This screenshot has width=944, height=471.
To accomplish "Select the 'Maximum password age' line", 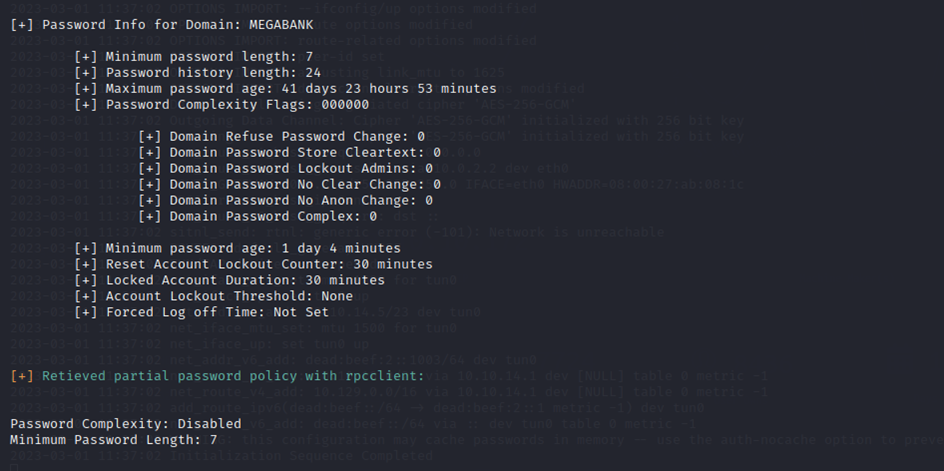I will point(285,89).
